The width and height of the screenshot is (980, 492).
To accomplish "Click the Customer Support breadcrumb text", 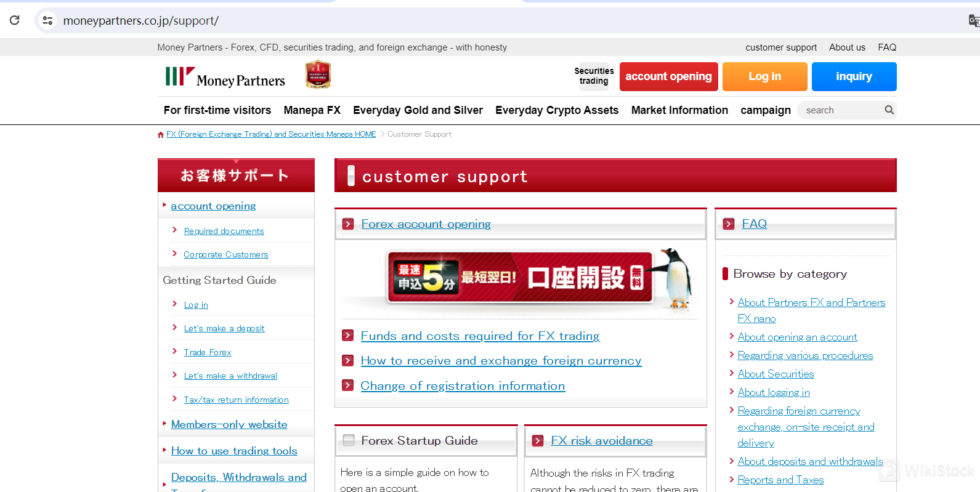I will point(419,134).
